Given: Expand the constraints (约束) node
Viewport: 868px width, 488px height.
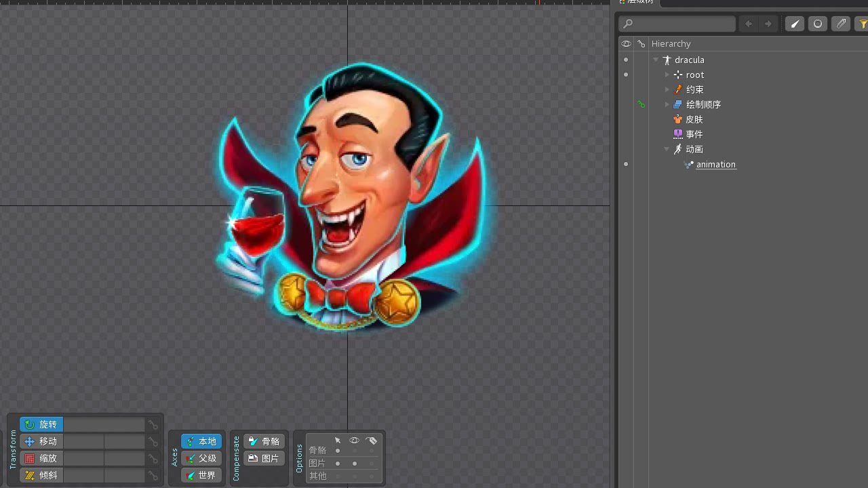Looking at the screenshot, I should click(667, 89).
